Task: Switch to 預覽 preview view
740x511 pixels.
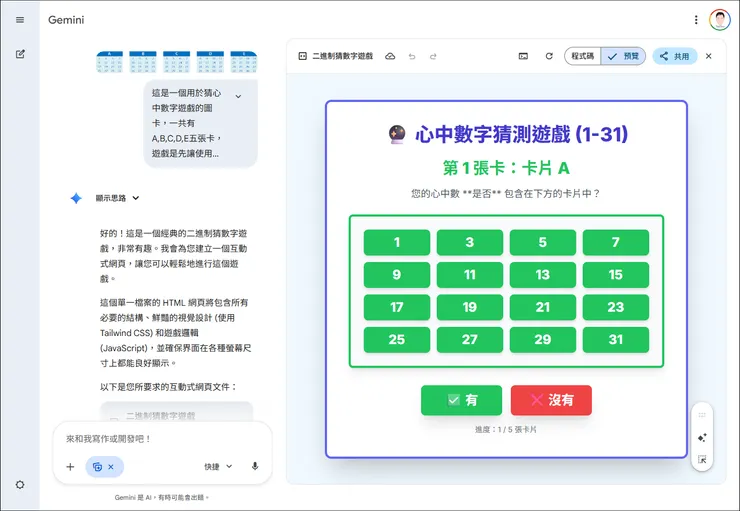Action: coord(623,56)
